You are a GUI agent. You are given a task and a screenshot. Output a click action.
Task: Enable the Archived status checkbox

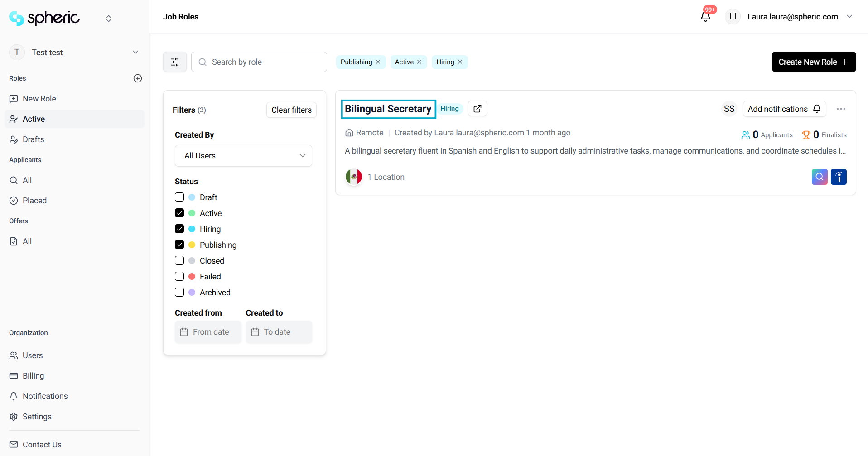(x=179, y=293)
